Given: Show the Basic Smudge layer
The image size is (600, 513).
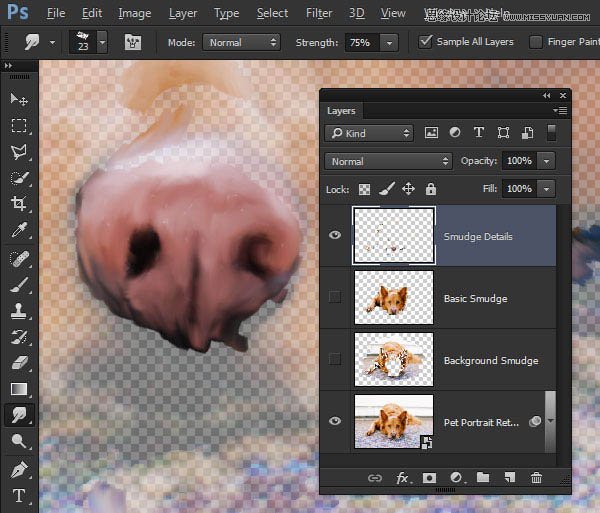Looking at the screenshot, I should pyautogui.click(x=335, y=297).
